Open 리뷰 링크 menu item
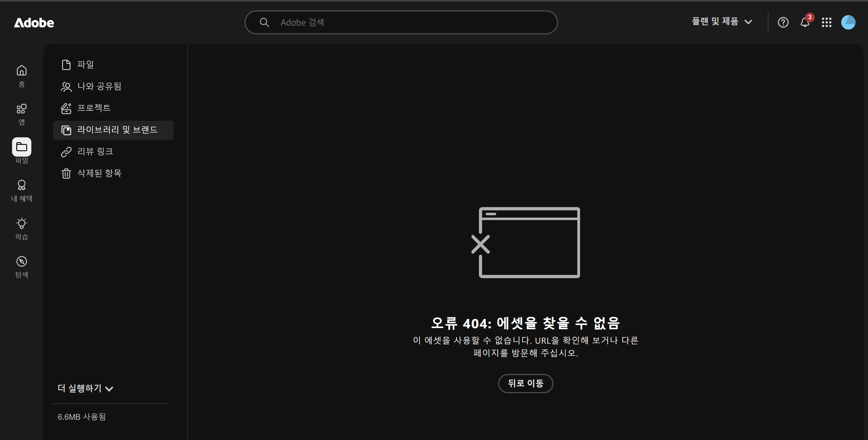 click(x=95, y=151)
